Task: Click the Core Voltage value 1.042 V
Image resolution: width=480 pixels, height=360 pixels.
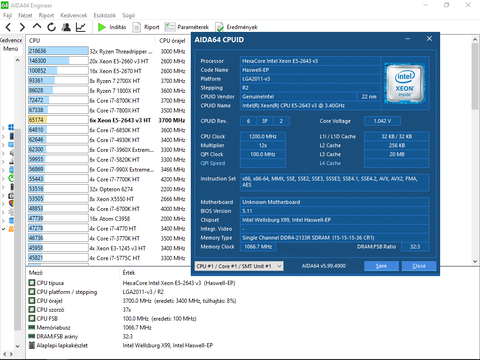Action: point(382,121)
